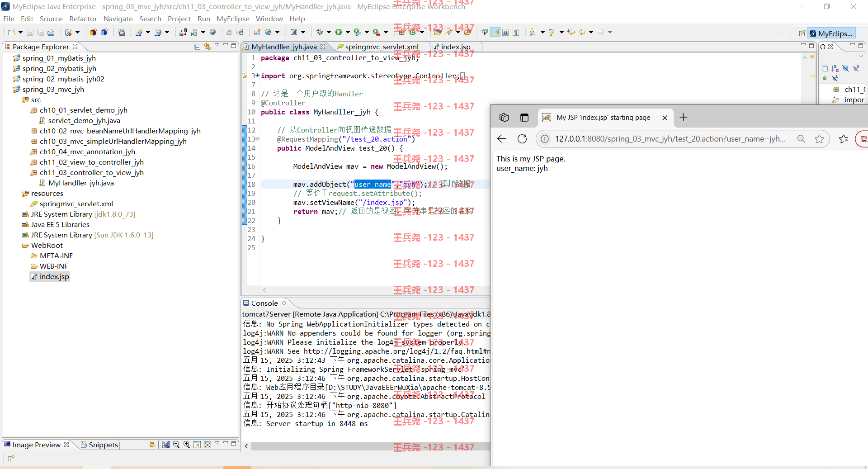Viewport: 868px width, 469px height.
Task: Click the Console horizontal scrollbar's left arrow
Action: [246, 446]
